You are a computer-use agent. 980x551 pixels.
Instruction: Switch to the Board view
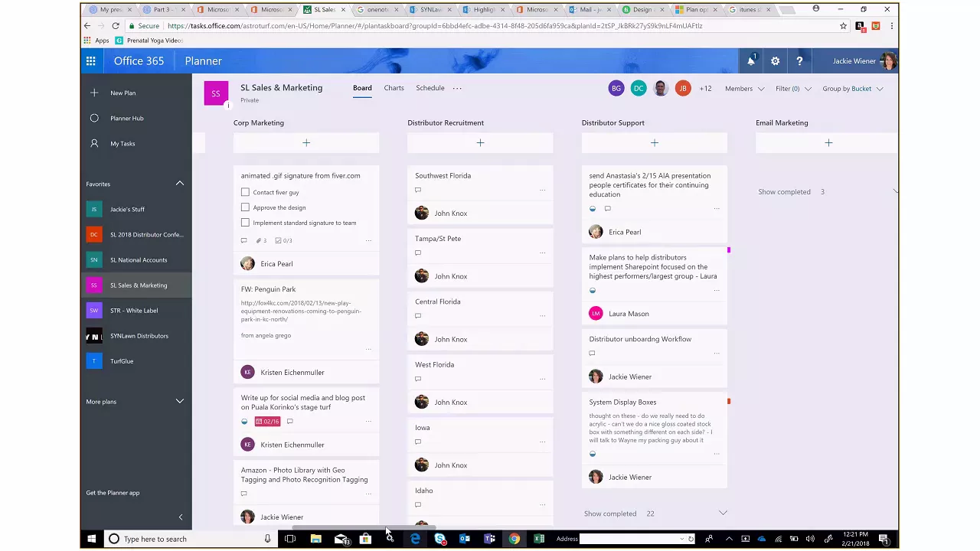[362, 88]
